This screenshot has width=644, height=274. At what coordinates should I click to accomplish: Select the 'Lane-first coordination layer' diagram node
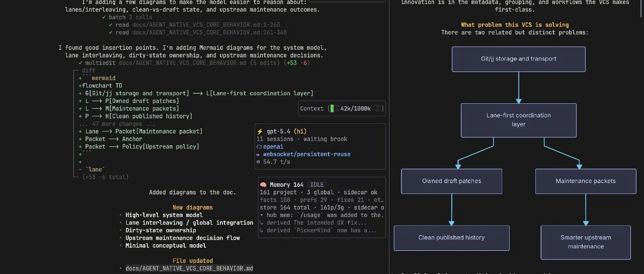518,120
